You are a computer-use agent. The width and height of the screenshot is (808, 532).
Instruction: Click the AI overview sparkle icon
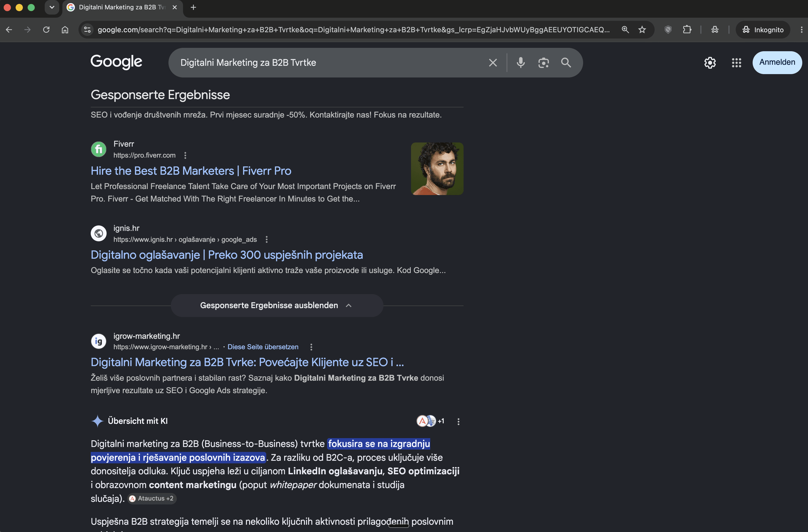[x=97, y=421]
